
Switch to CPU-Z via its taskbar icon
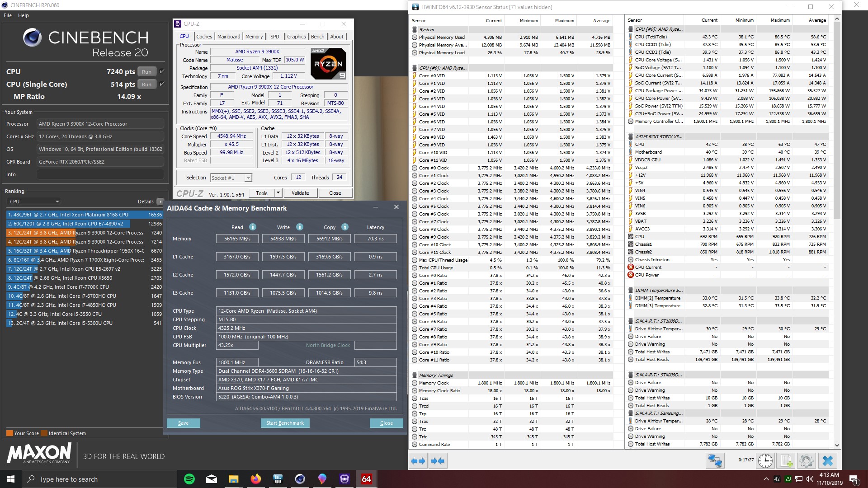[344, 479]
